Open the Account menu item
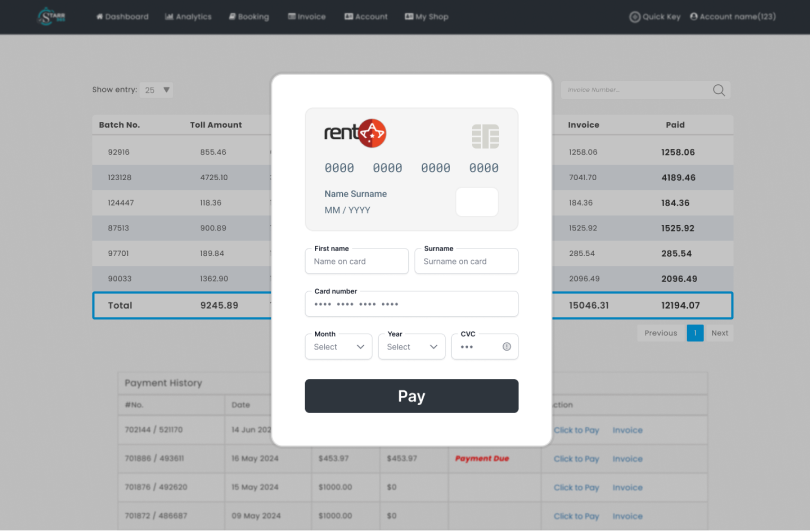The height and width of the screenshot is (531, 810). pos(366,17)
